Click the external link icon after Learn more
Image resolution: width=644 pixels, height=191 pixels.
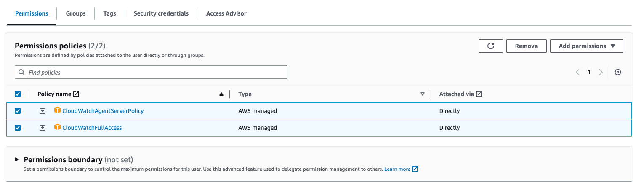(415, 169)
